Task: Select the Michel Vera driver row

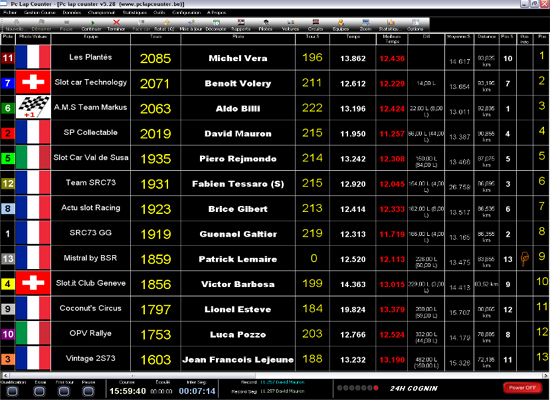Action: tap(275, 58)
